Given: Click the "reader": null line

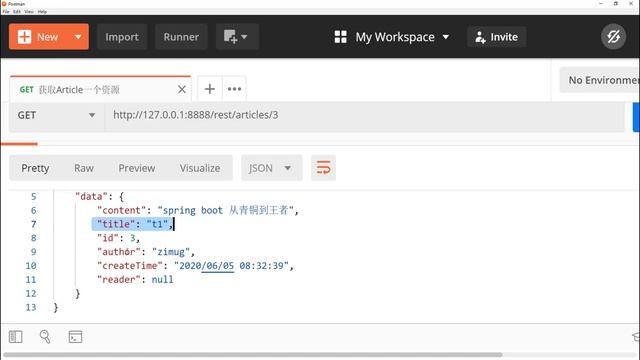Looking at the screenshot, I should point(135,280).
